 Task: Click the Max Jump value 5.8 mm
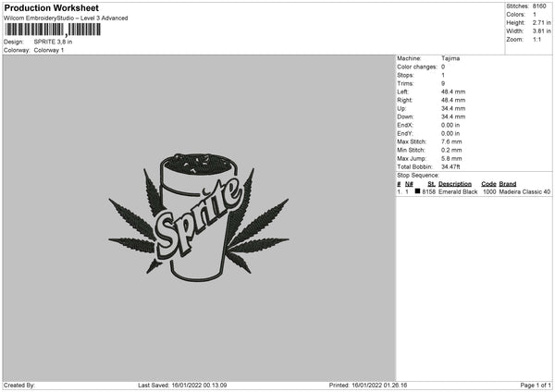pyautogui.click(x=451, y=159)
